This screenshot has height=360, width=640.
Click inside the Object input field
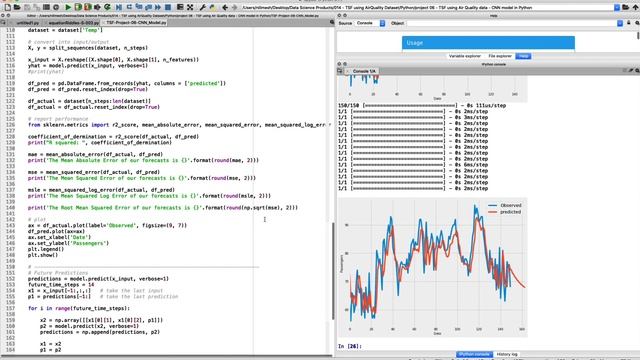tap(511, 23)
